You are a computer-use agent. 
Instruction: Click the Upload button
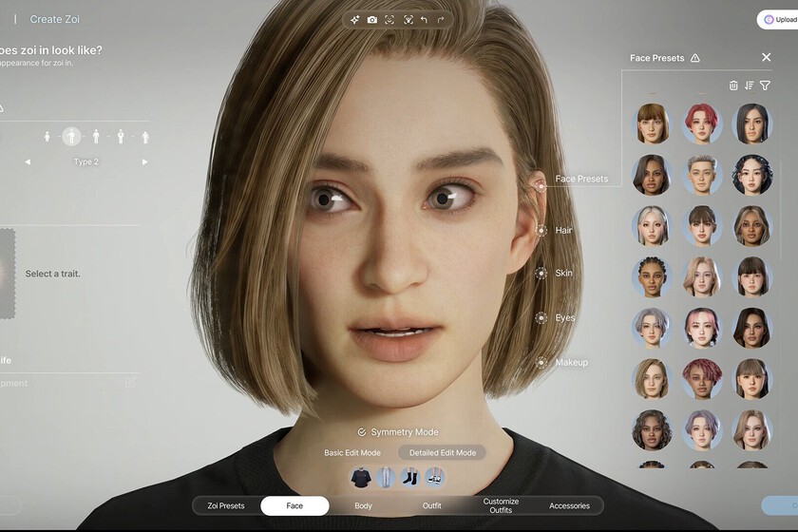pos(779,20)
